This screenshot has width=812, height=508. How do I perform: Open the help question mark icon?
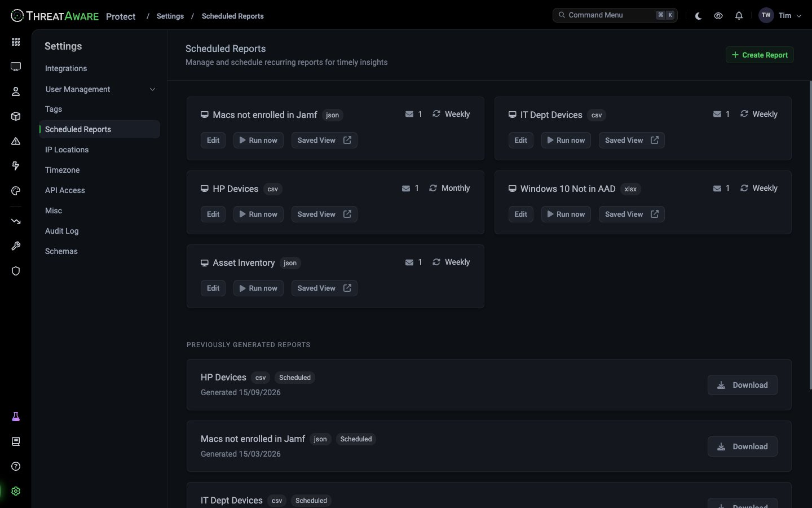click(16, 466)
